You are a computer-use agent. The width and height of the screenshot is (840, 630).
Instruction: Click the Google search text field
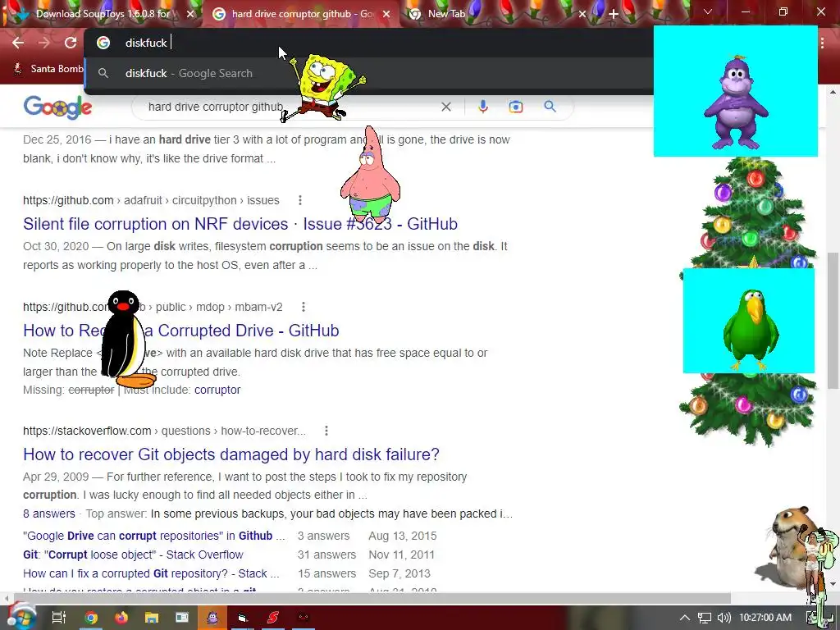pos(290,107)
